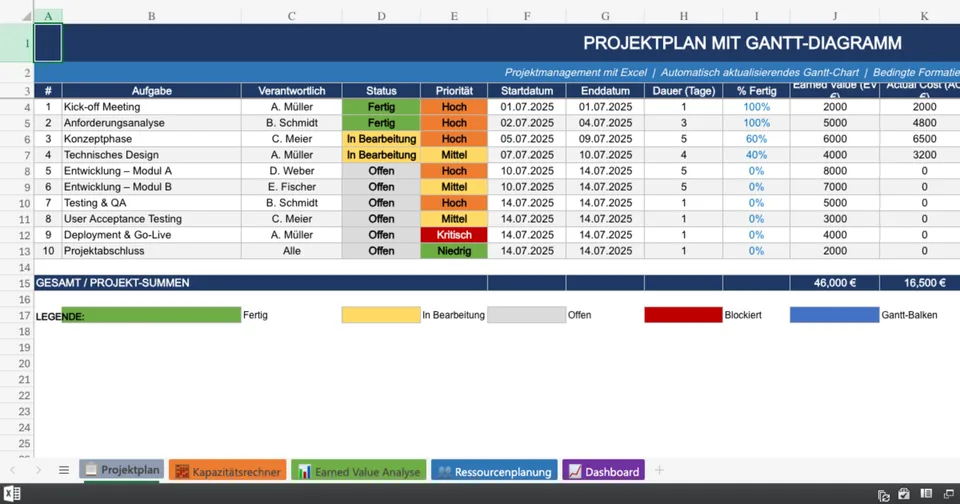Click the '% Fertig' heading cell

click(x=756, y=91)
